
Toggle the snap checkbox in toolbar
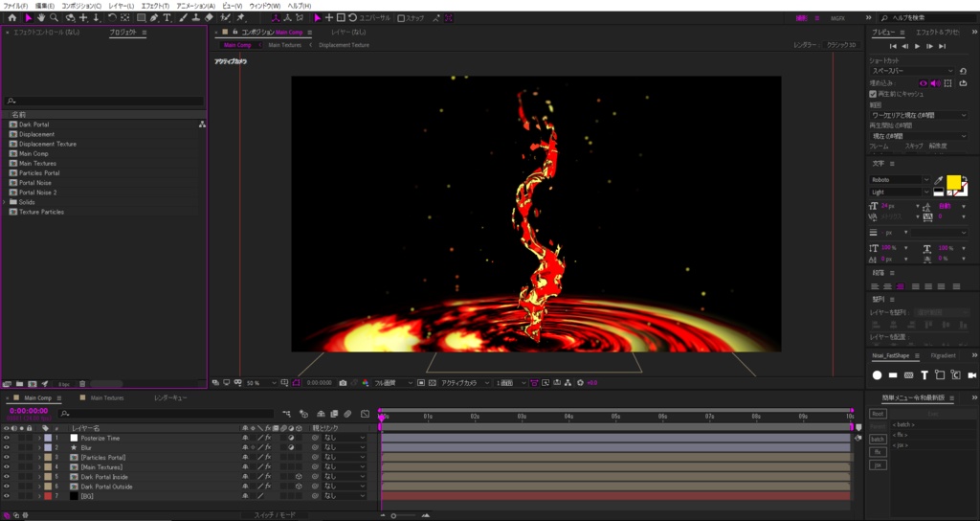click(x=401, y=18)
